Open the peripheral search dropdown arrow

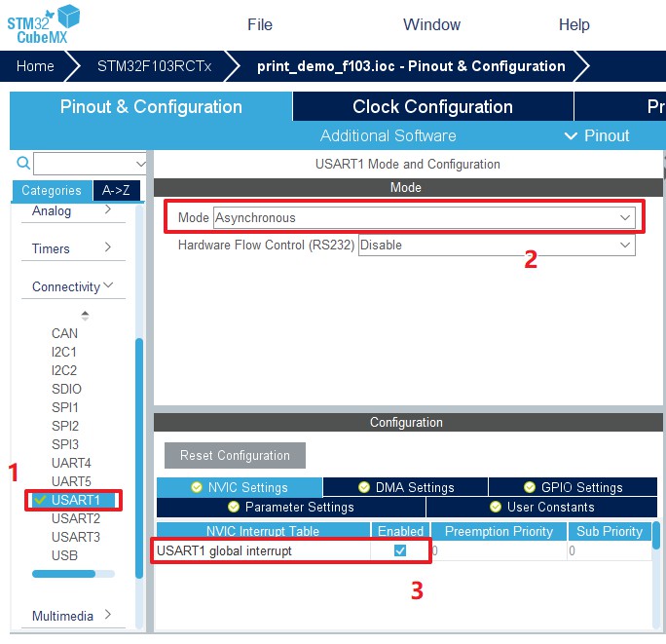pyautogui.click(x=140, y=164)
